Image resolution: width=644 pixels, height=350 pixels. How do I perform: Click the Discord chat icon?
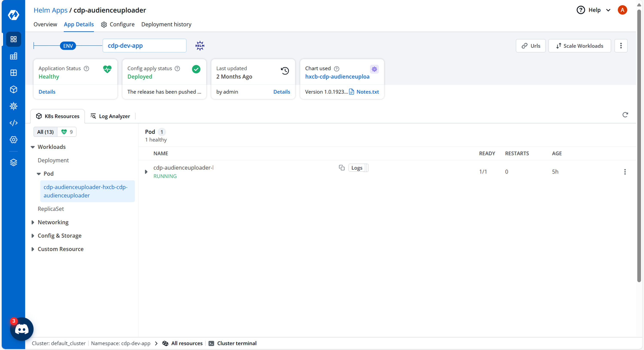[22, 329]
